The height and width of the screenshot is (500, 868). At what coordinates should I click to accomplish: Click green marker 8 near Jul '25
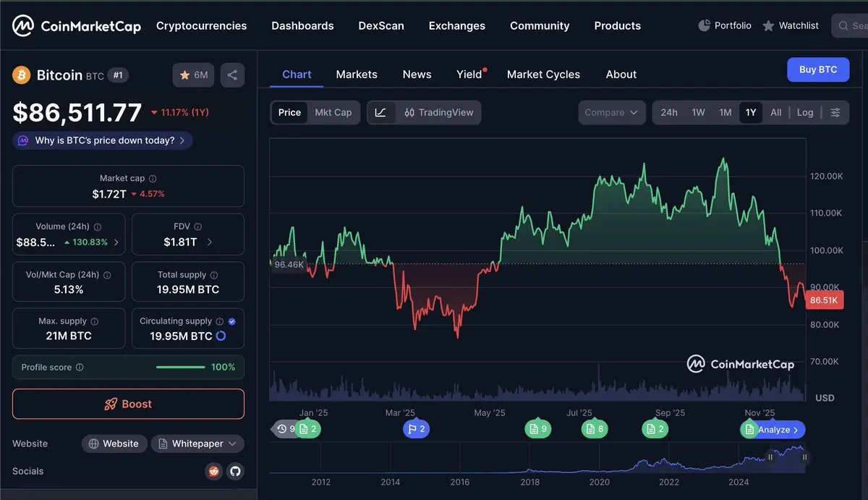[x=595, y=429]
